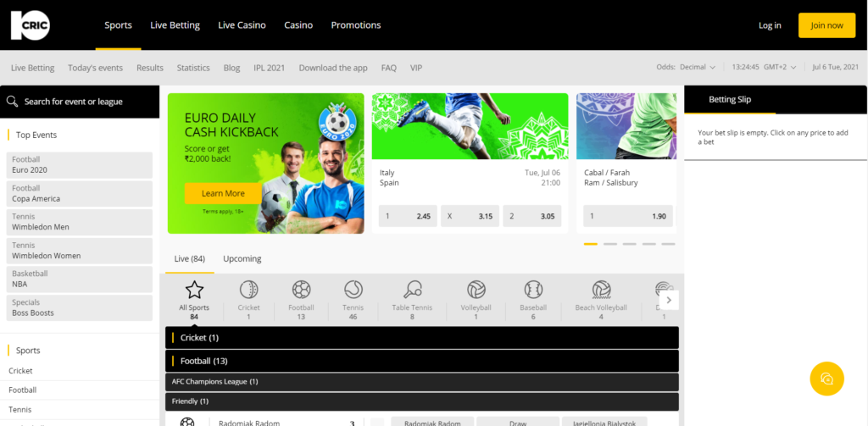Open Download the app link
Image resolution: width=868 pixels, height=426 pixels.
333,68
